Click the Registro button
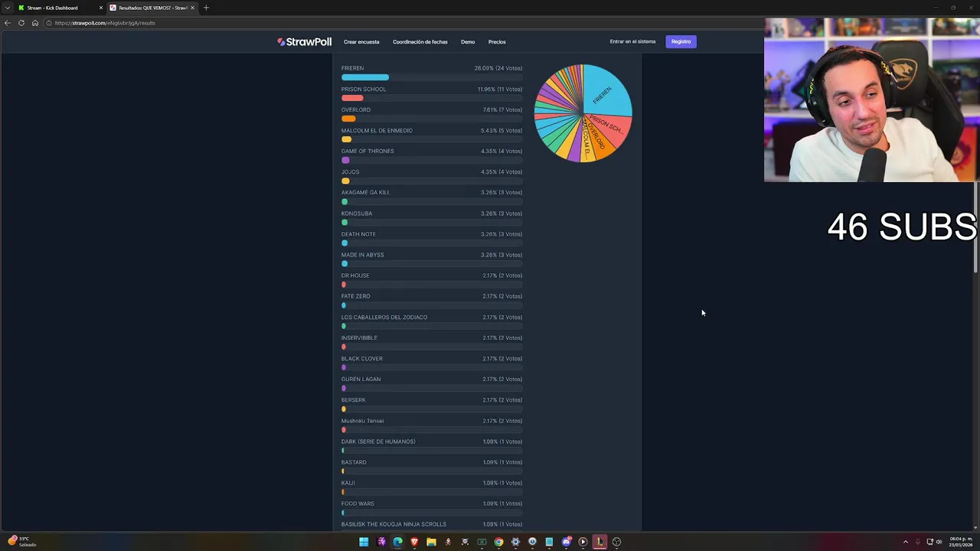 click(x=681, y=41)
